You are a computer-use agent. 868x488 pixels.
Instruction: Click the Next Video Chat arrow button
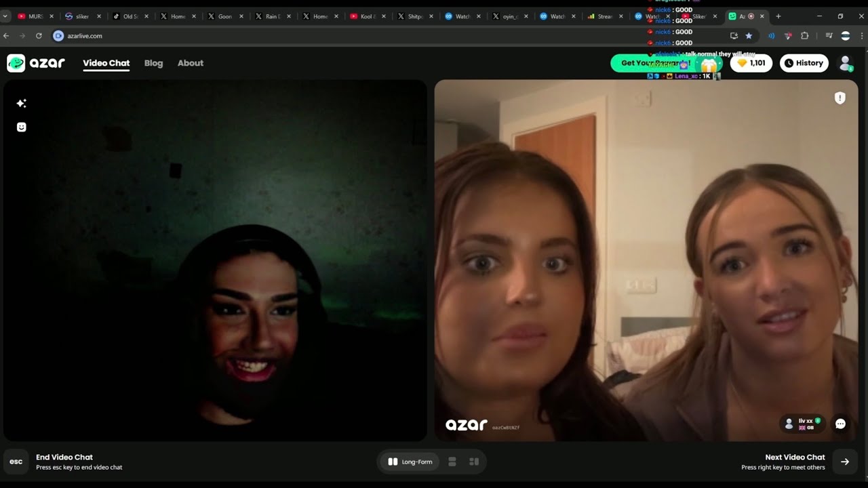[845, 462]
